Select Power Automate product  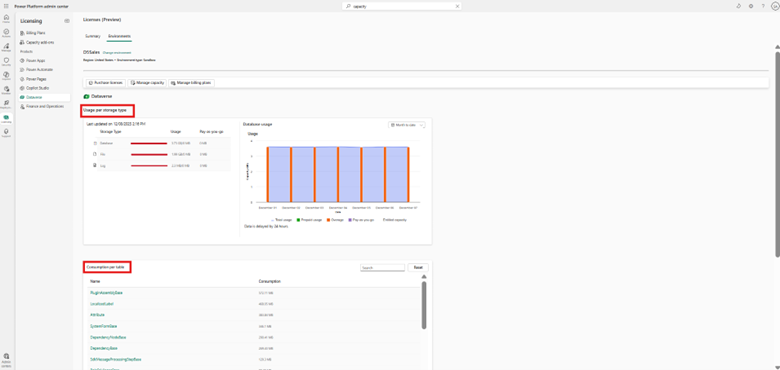point(39,70)
